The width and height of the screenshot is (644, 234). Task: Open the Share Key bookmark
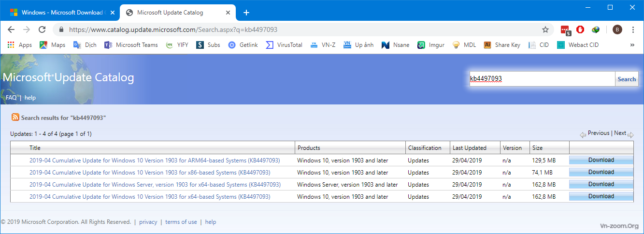[502, 45]
